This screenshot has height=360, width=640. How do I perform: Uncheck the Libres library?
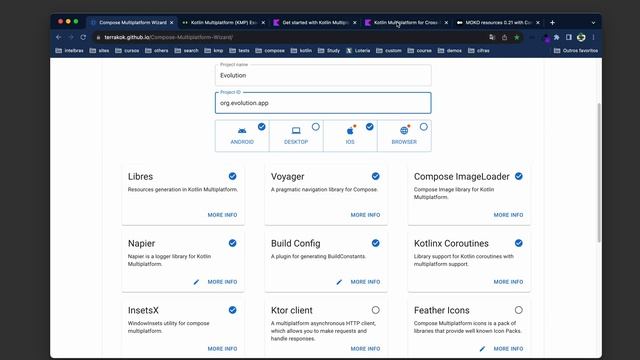click(x=232, y=176)
